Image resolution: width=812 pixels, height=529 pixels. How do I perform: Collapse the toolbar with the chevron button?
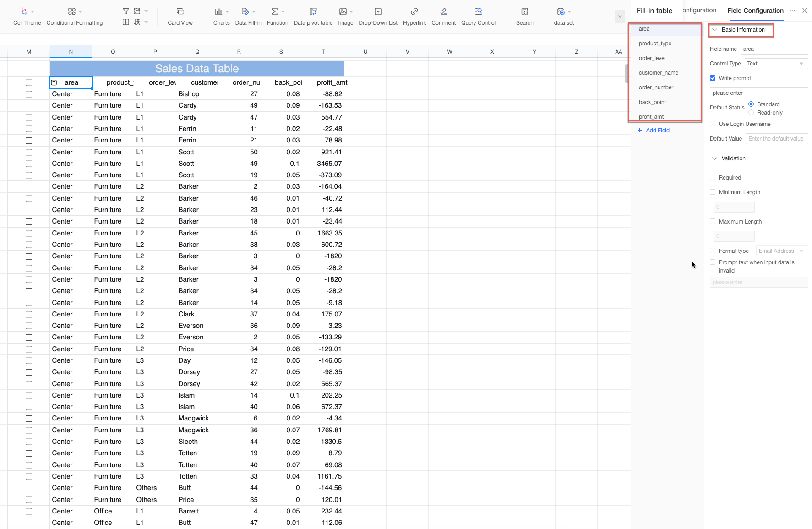coord(620,16)
